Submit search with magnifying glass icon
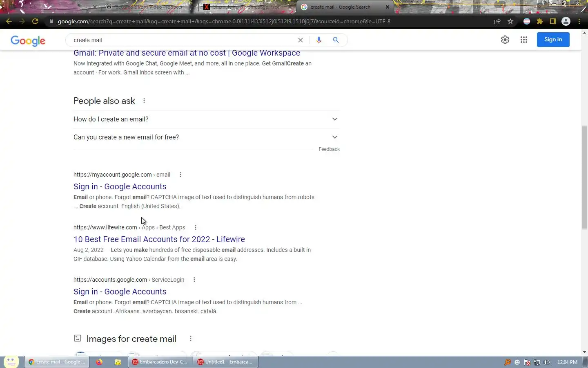Viewport: 588px width, 368px height. pos(336,40)
